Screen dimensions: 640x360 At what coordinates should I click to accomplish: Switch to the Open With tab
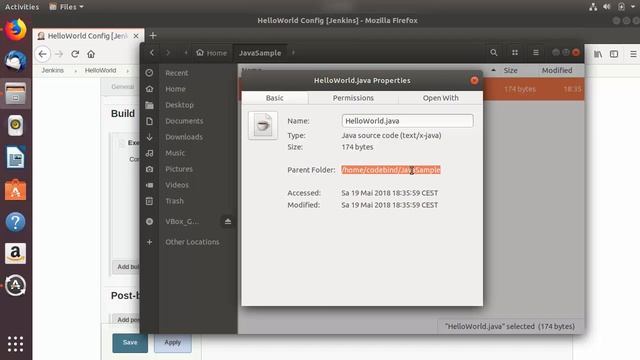pos(440,98)
